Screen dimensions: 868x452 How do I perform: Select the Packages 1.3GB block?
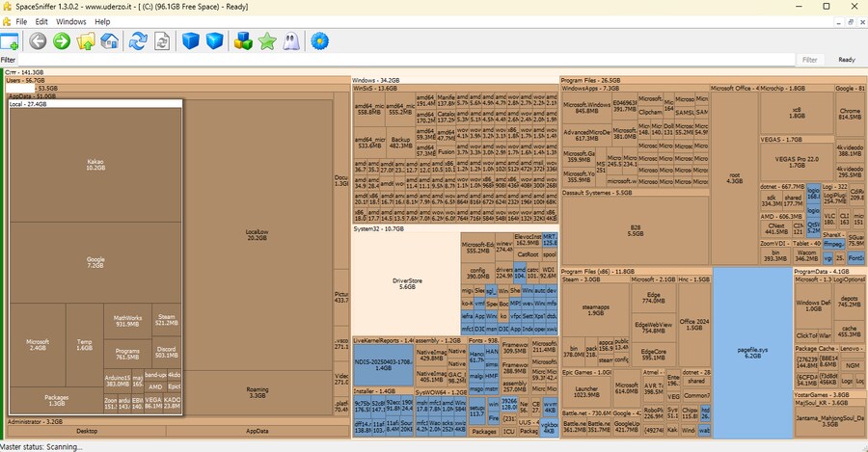(57, 401)
